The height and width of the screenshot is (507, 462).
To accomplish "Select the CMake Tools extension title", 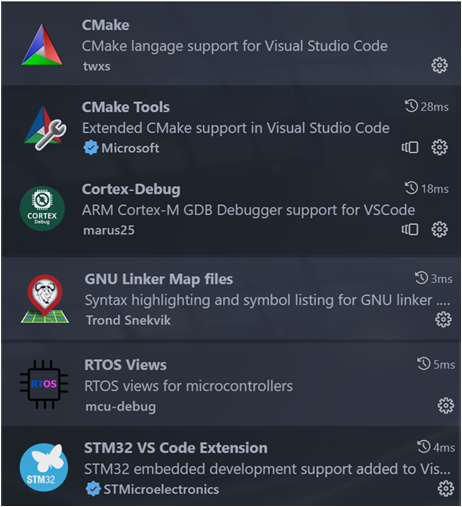I will (126, 107).
